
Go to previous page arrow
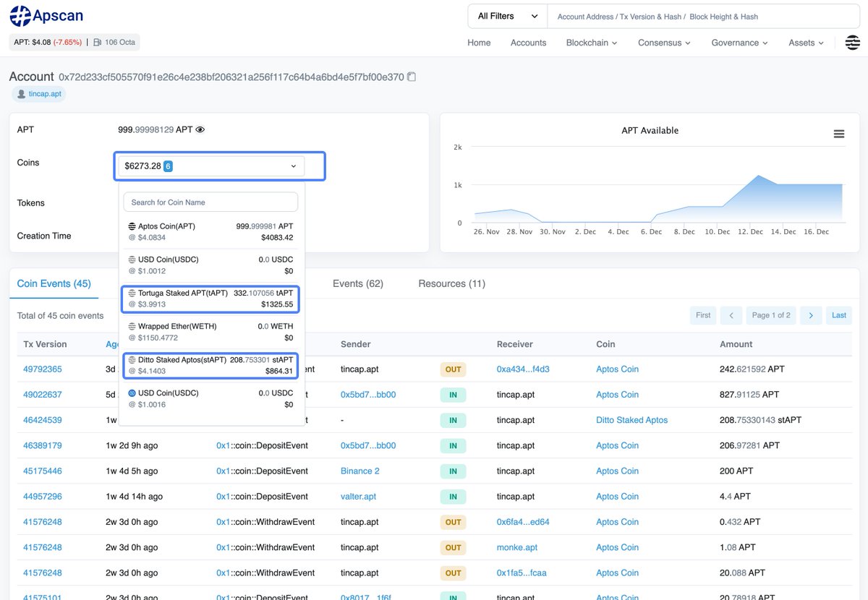pyautogui.click(x=731, y=315)
